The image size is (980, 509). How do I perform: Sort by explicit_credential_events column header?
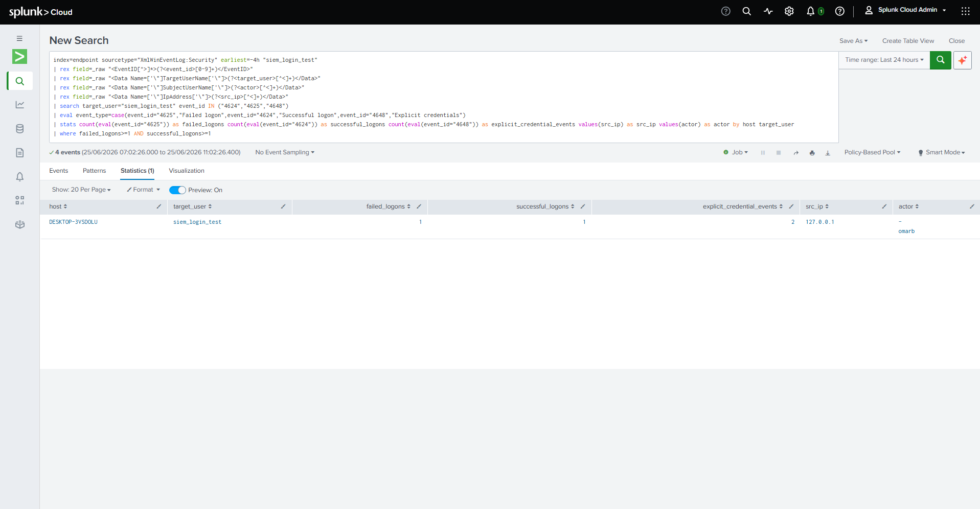(742, 206)
